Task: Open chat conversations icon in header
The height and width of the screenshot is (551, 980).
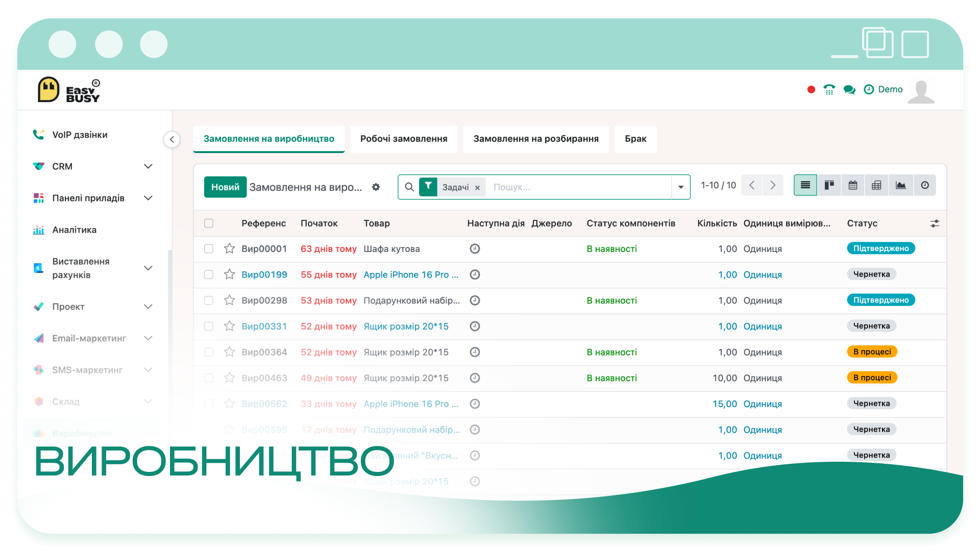Action: (x=849, y=90)
